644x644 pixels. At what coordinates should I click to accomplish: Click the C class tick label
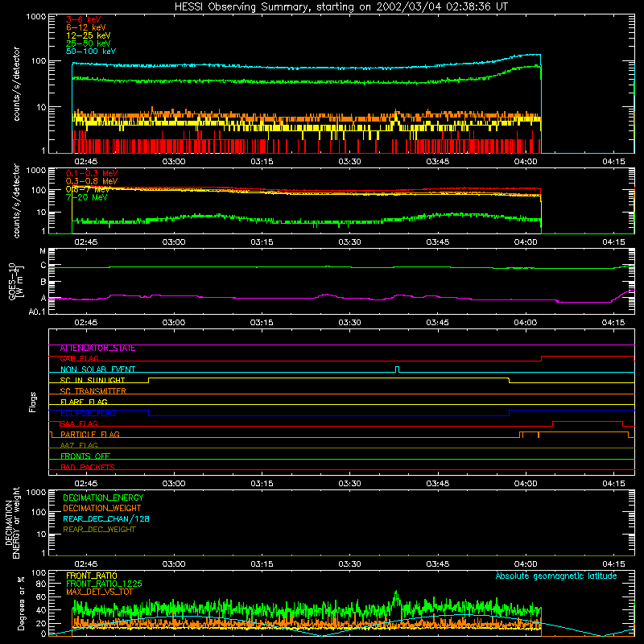coord(43,266)
